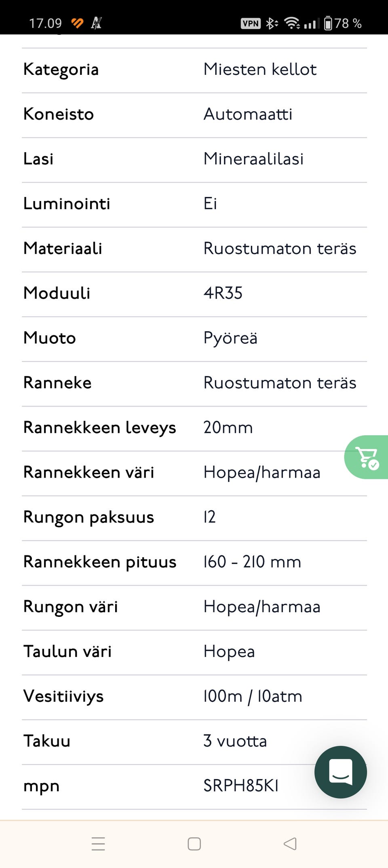Tap the clock showing 17.09

point(45,23)
